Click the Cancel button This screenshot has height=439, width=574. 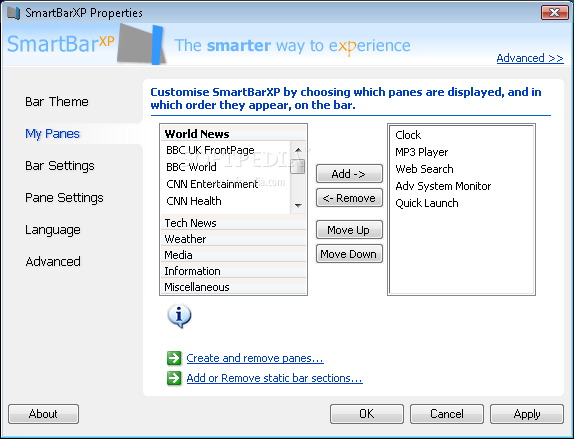click(447, 414)
